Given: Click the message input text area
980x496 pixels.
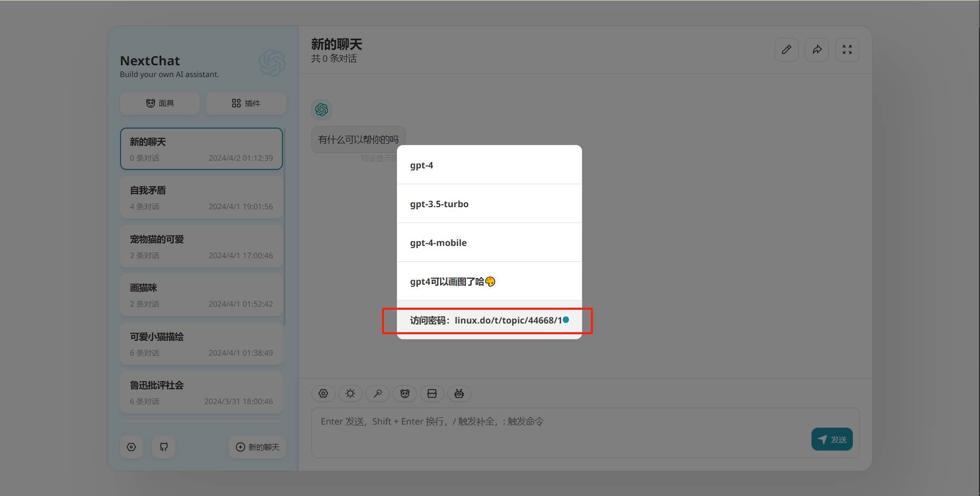Looking at the screenshot, I should click(x=585, y=433).
